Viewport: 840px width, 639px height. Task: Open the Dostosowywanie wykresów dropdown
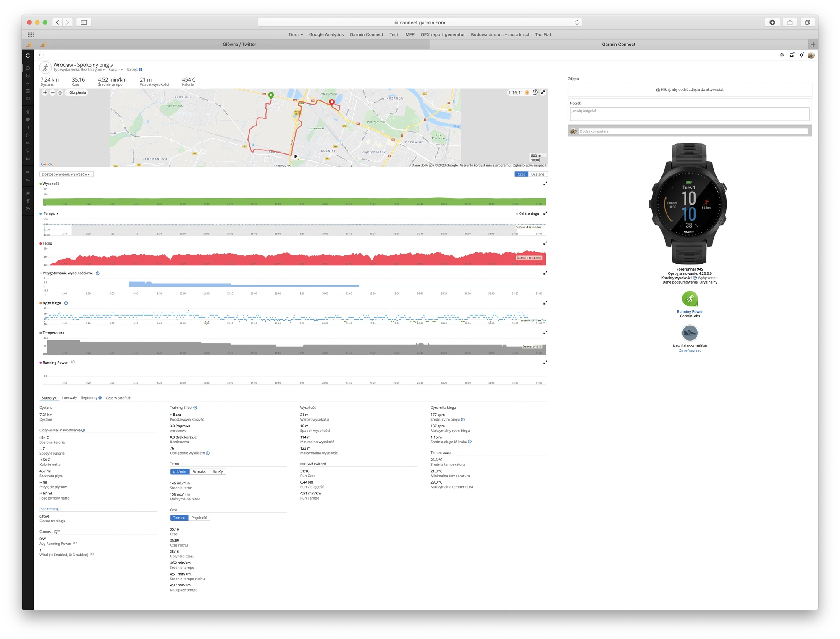66,174
